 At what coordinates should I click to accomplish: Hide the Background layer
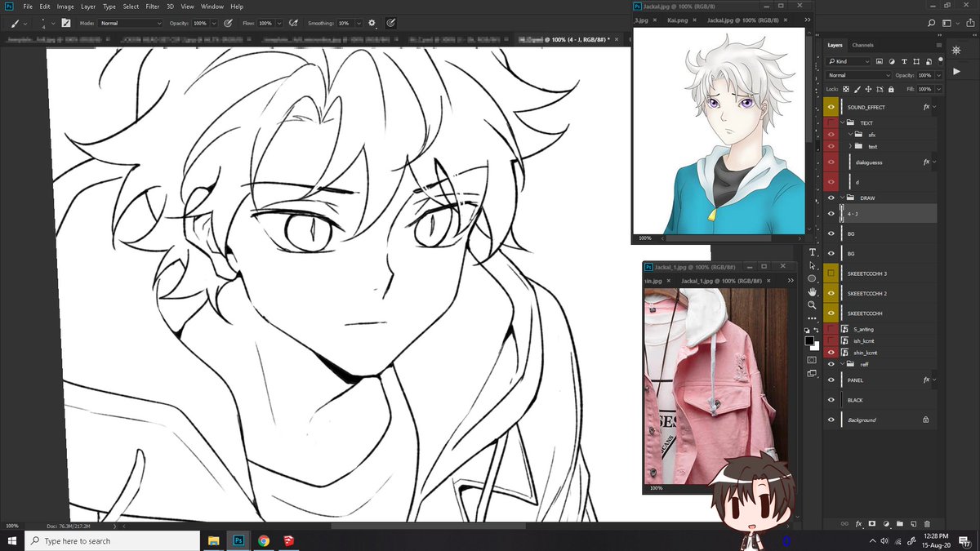click(x=831, y=420)
